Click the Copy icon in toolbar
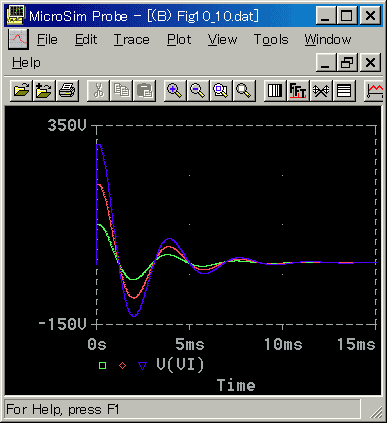 point(121,90)
